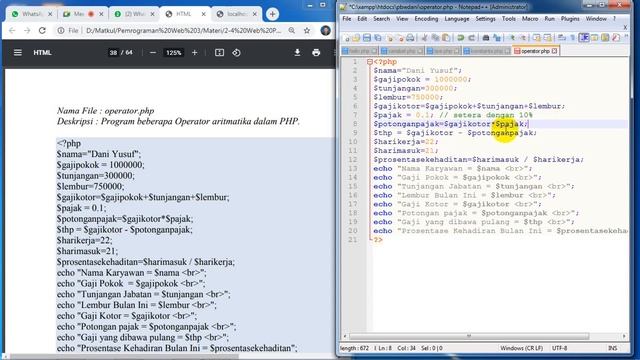This screenshot has width=640, height=360.
Task: Open View menu in Notepad++
Action: pos(402,19)
